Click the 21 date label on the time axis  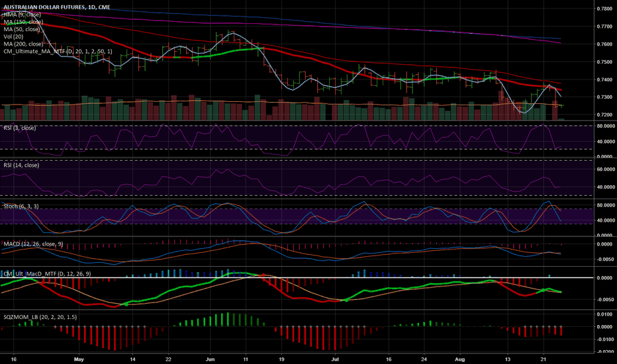(544, 359)
